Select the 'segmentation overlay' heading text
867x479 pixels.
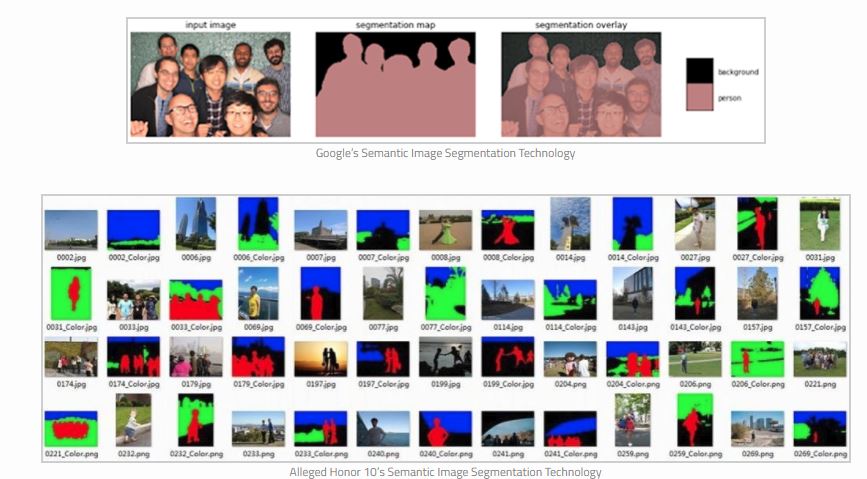click(x=581, y=25)
